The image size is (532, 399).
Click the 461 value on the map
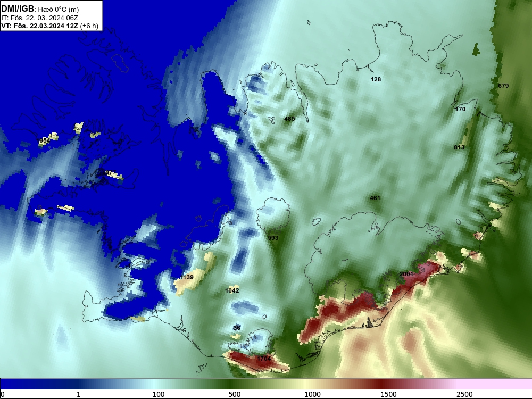(x=375, y=198)
